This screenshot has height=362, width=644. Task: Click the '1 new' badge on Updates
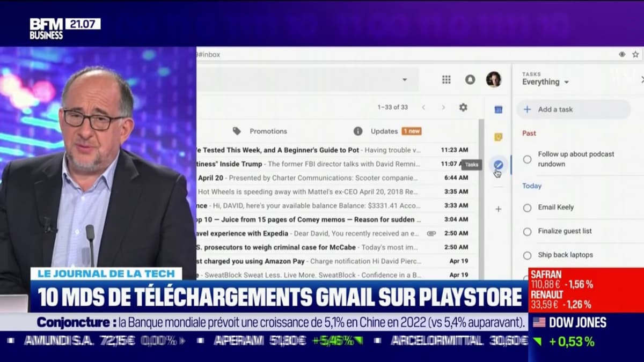click(412, 131)
